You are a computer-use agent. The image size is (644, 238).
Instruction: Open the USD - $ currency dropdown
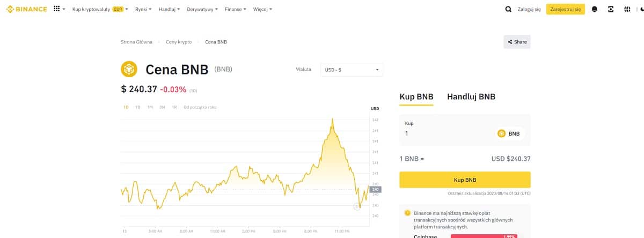click(352, 70)
